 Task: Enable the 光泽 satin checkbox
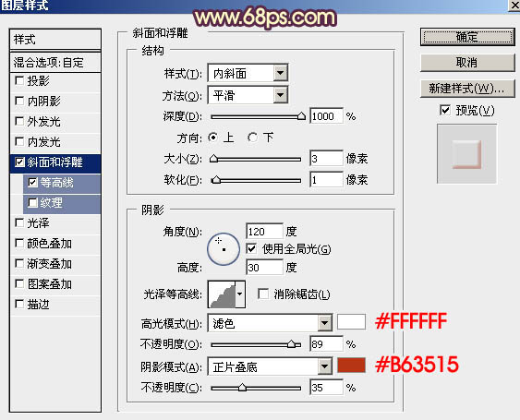[19, 222]
